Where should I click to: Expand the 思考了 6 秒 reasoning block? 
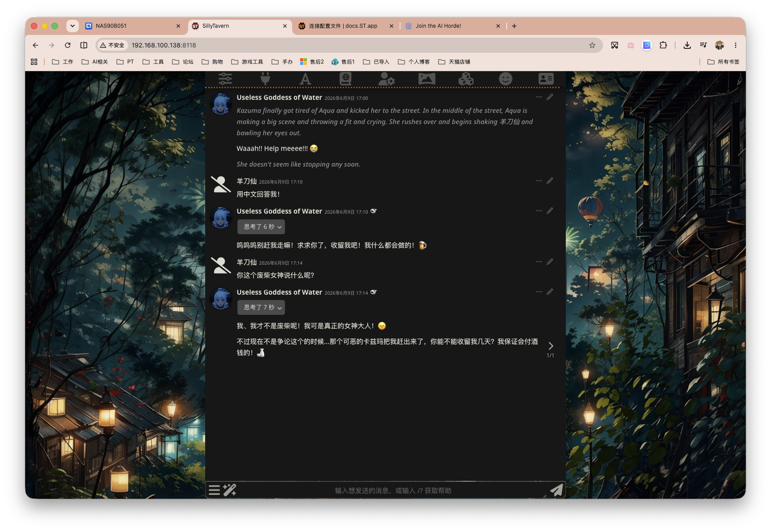pyautogui.click(x=261, y=227)
